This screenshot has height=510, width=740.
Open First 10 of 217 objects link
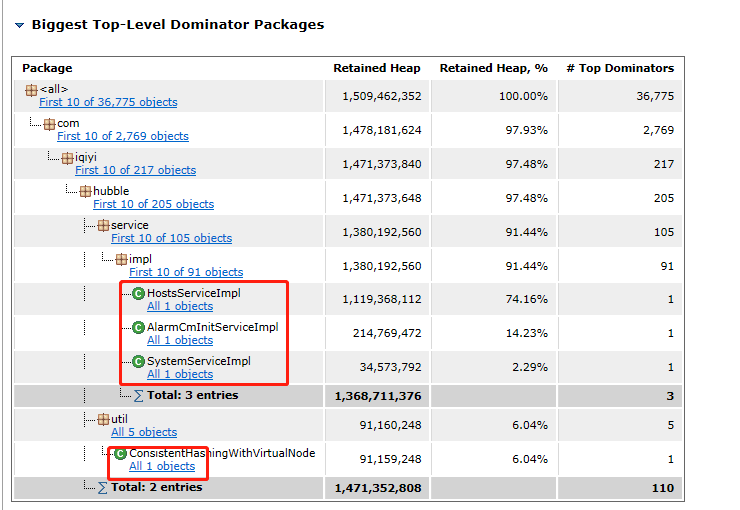tap(135, 170)
